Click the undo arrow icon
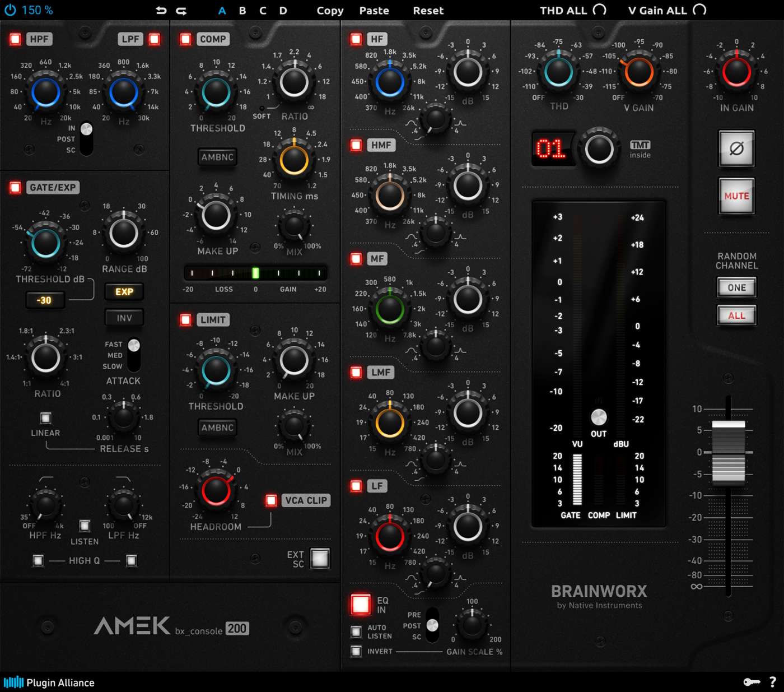 click(161, 11)
